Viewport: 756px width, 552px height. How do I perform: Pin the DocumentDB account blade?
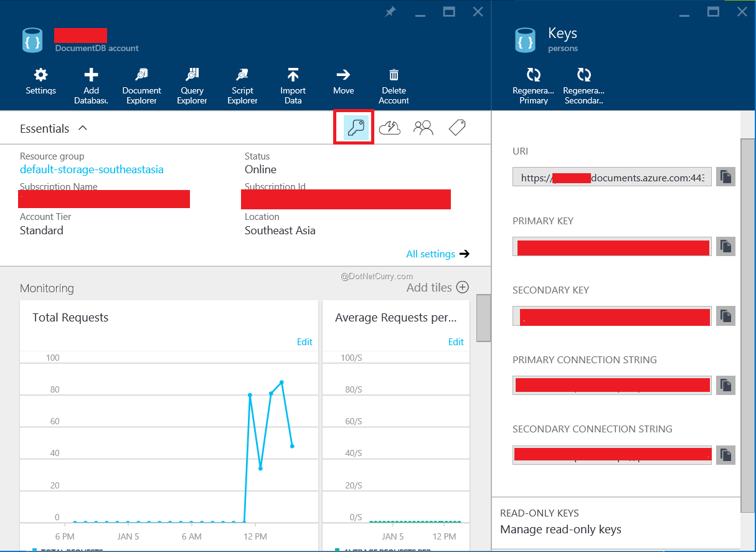pyautogui.click(x=390, y=12)
